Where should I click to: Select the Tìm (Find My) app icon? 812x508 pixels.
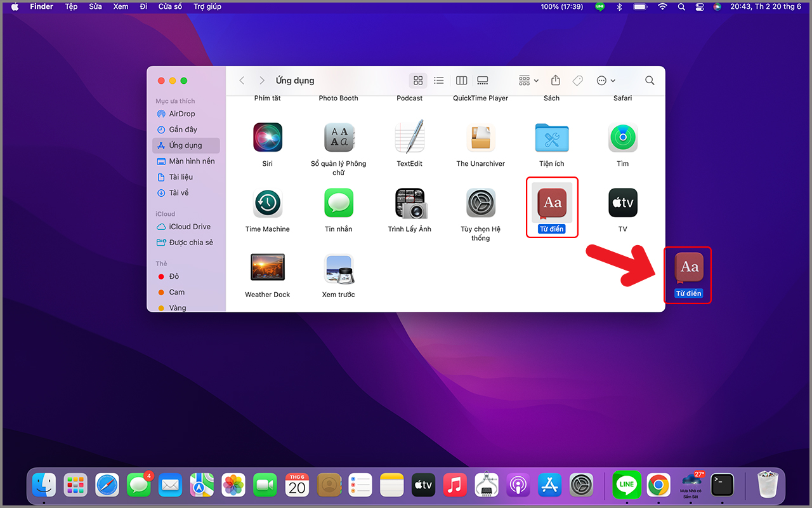tap(622, 137)
